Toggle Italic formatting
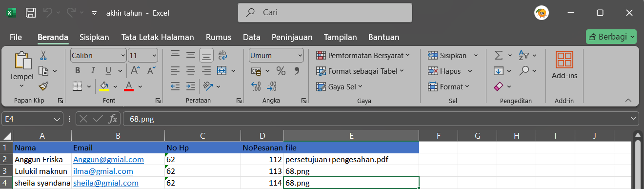Screen dimensions: 644x189 [93, 71]
